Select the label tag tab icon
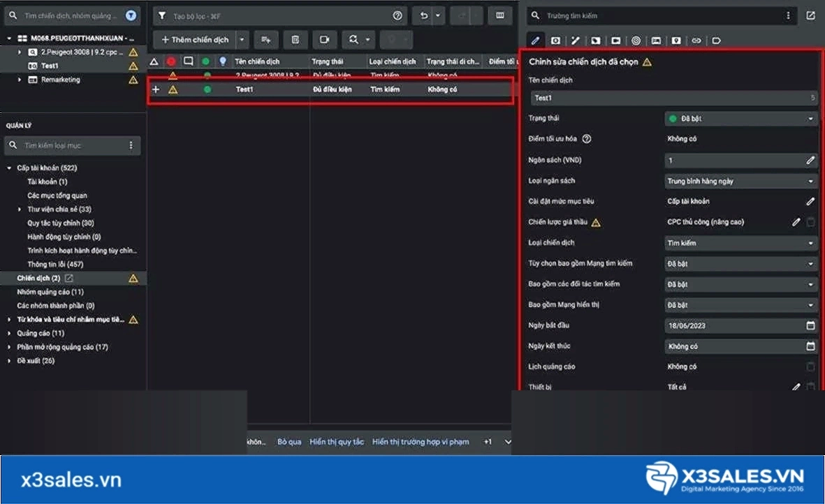This screenshot has height=504, width=825. pyautogui.click(x=716, y=40)
